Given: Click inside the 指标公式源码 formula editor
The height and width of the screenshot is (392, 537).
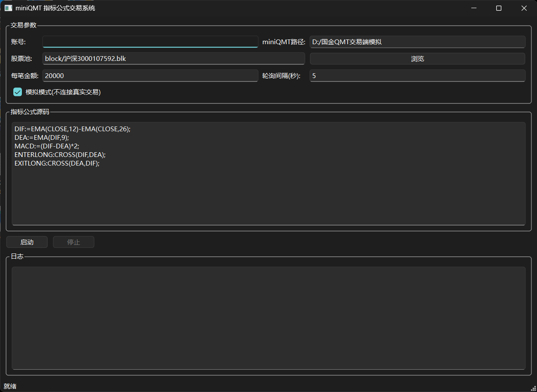Looking at the screenshot, I should pos(268,173).
